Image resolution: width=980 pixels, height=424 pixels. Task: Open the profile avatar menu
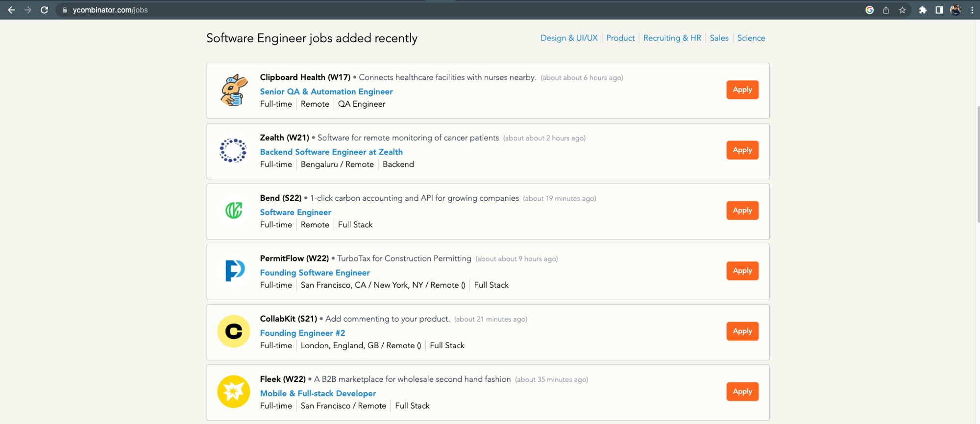pyautogui.click(x=955, y=10)
